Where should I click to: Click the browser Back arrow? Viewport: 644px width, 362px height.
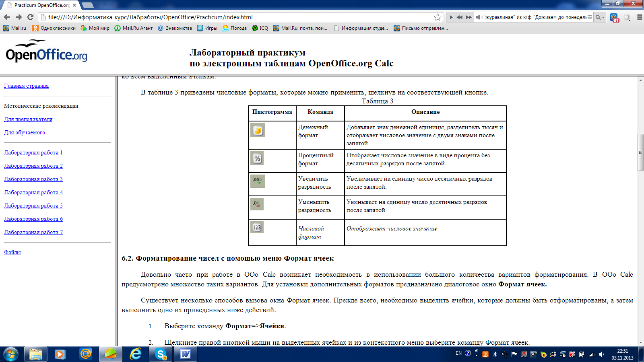(7, 17)
